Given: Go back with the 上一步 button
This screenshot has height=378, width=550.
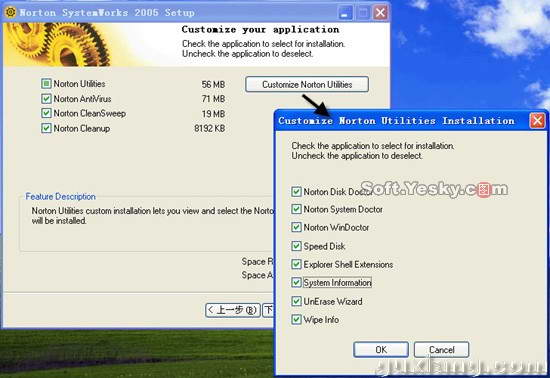Looking at the screenshot, I should tap(233, 310).
